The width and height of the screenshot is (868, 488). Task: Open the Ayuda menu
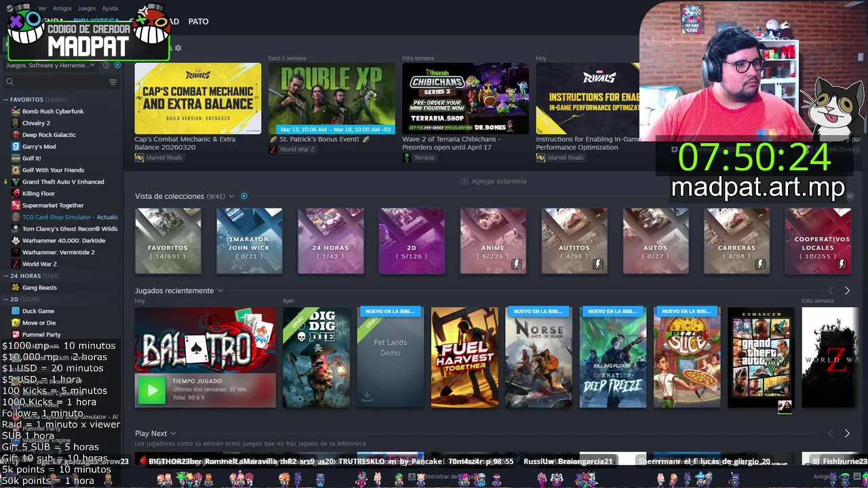[110, 9]
